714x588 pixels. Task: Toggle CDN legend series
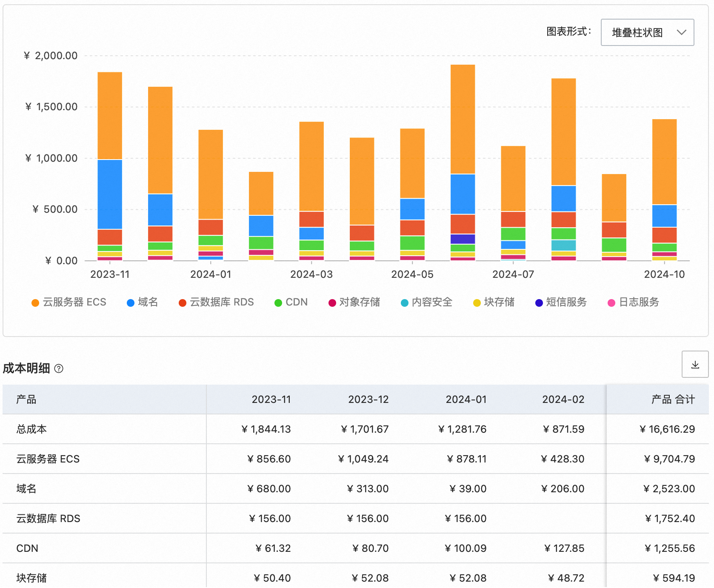(291, 302)
